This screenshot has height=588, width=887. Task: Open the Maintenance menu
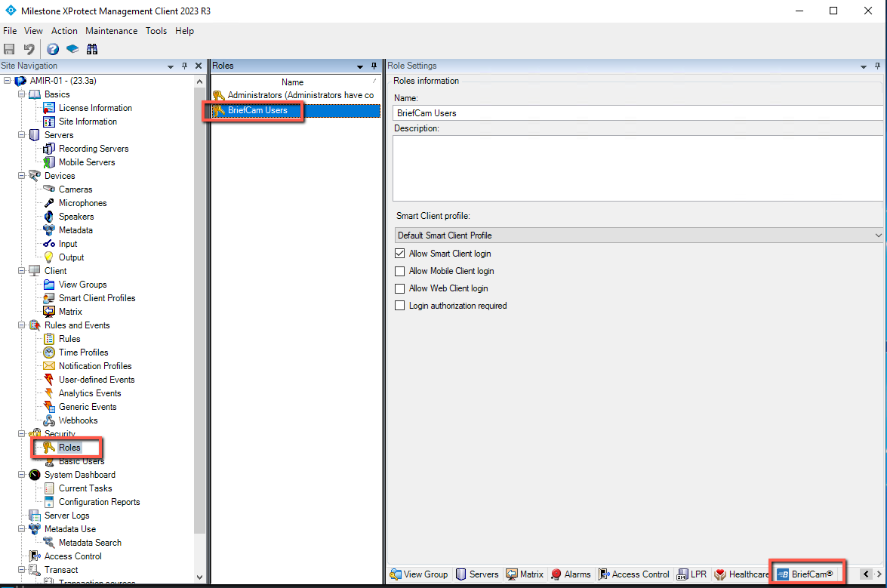(112, 30)
